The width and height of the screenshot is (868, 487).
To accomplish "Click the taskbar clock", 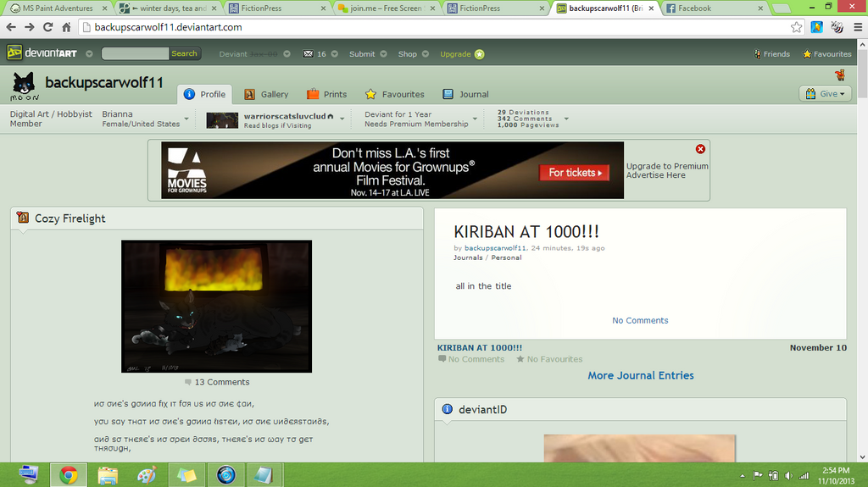I will pos(836,475).
